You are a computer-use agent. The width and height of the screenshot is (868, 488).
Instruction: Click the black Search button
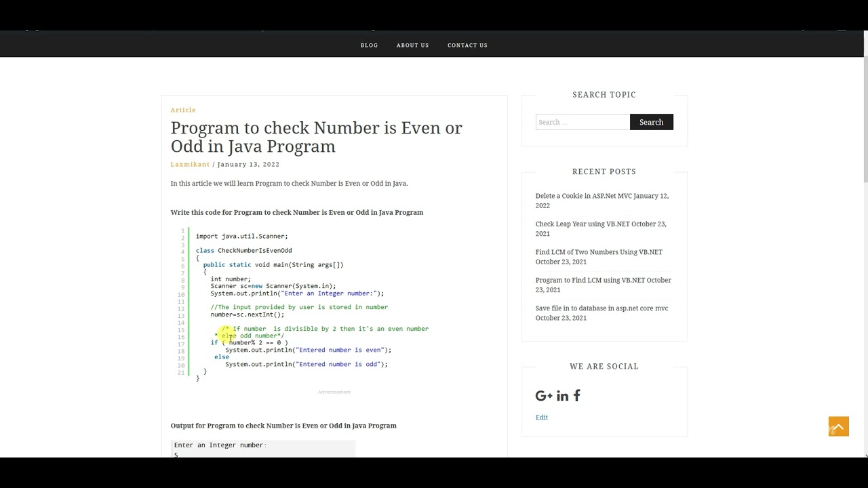pyautogui.click(x=651, y=122)
